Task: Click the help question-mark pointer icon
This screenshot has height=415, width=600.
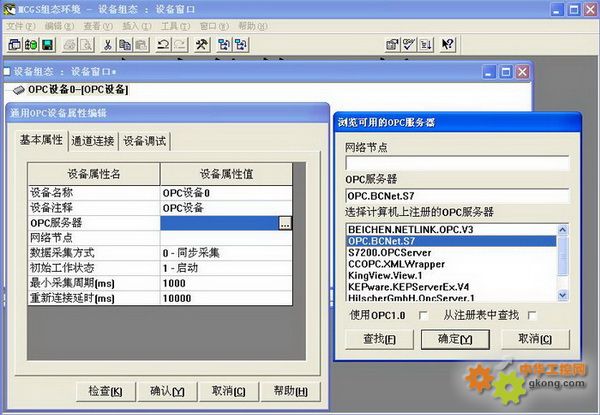Action: point(448,45)
